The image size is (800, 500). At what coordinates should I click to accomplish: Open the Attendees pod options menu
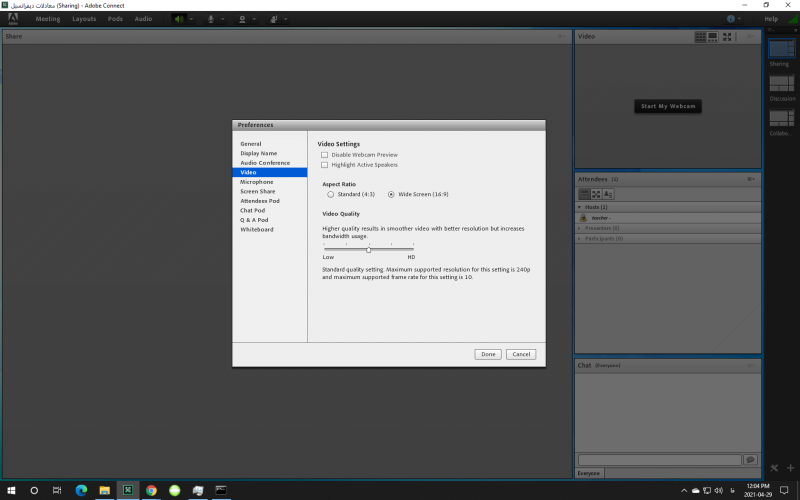click(x=750, y=179)
